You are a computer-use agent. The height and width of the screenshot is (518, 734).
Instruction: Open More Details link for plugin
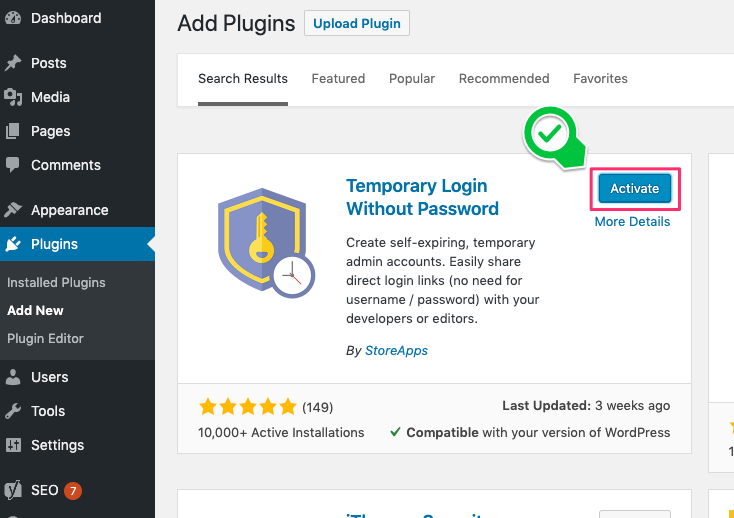click(x=632, y=222)
